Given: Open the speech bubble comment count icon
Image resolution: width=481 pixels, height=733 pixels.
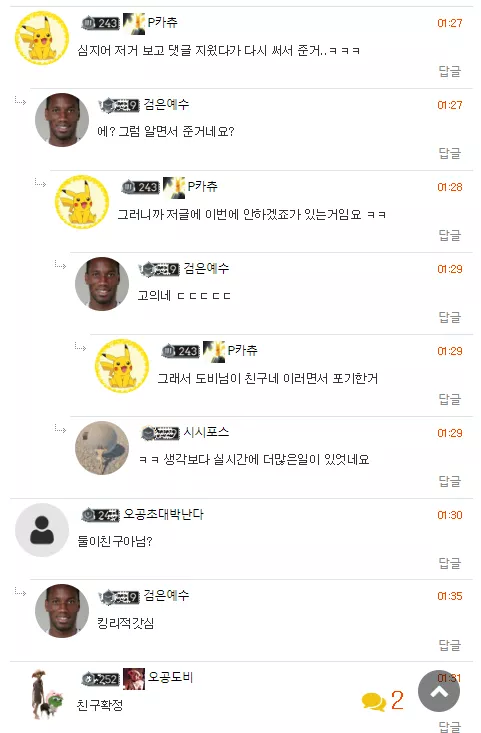Looking at the screenshot, I should [373, 701].
